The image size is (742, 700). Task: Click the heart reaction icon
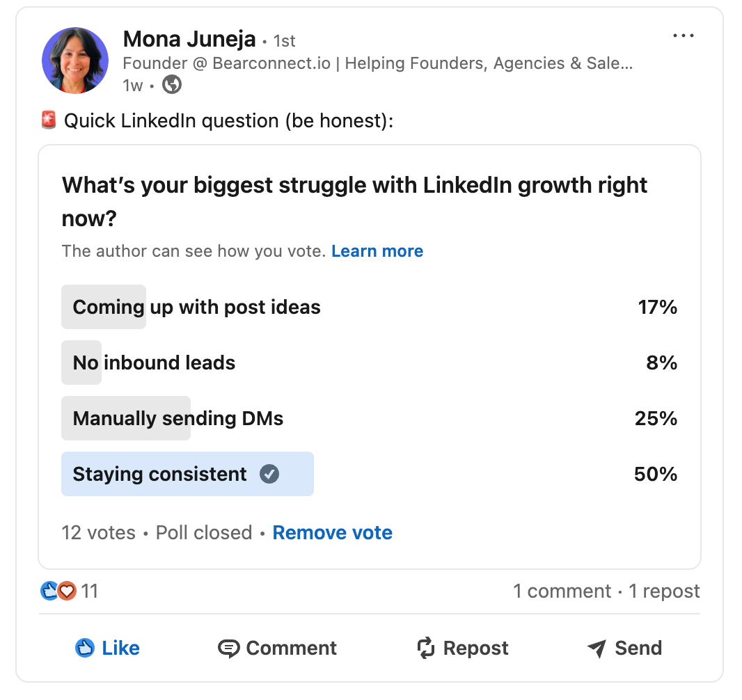pyautogui.click(x=67, y=591)
